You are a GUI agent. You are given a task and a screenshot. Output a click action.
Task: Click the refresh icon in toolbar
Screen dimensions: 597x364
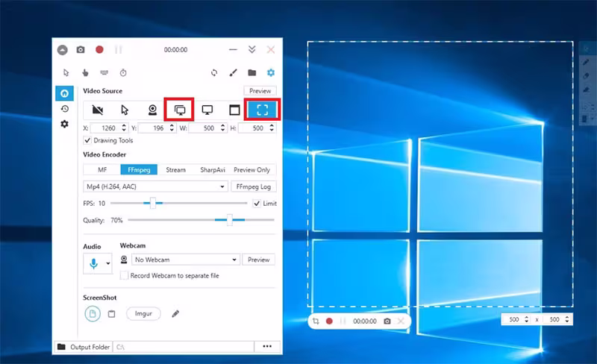[x=214, y=72]
